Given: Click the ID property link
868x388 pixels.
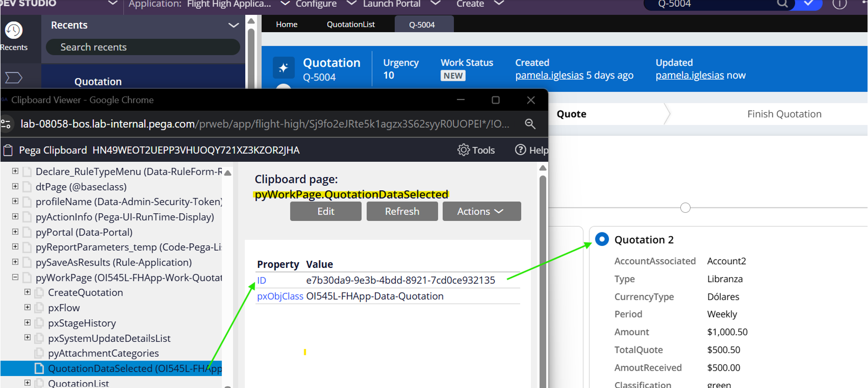Looking at the screenshot, I should coord(262,280).
